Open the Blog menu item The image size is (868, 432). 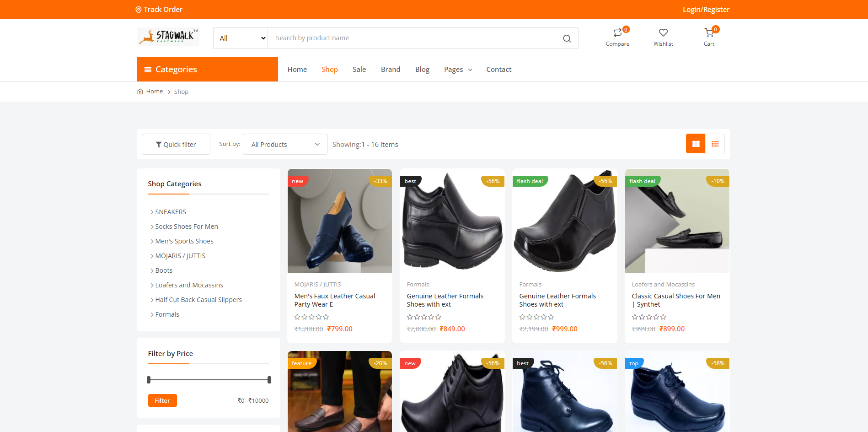[422, 70]
